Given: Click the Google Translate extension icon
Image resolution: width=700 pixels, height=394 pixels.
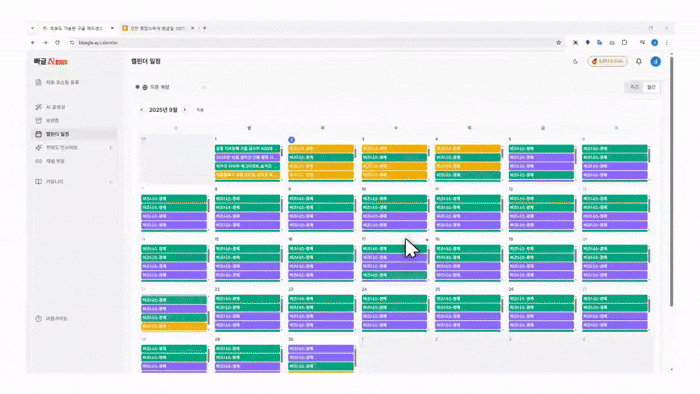Looking at the screenshot, I should pos(600,42).
